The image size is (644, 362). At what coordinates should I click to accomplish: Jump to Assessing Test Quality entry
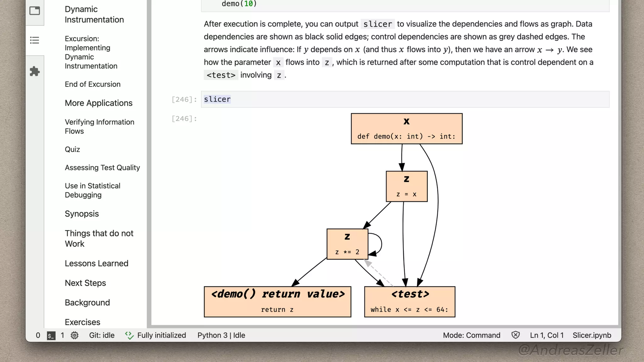tap(102, 167)
